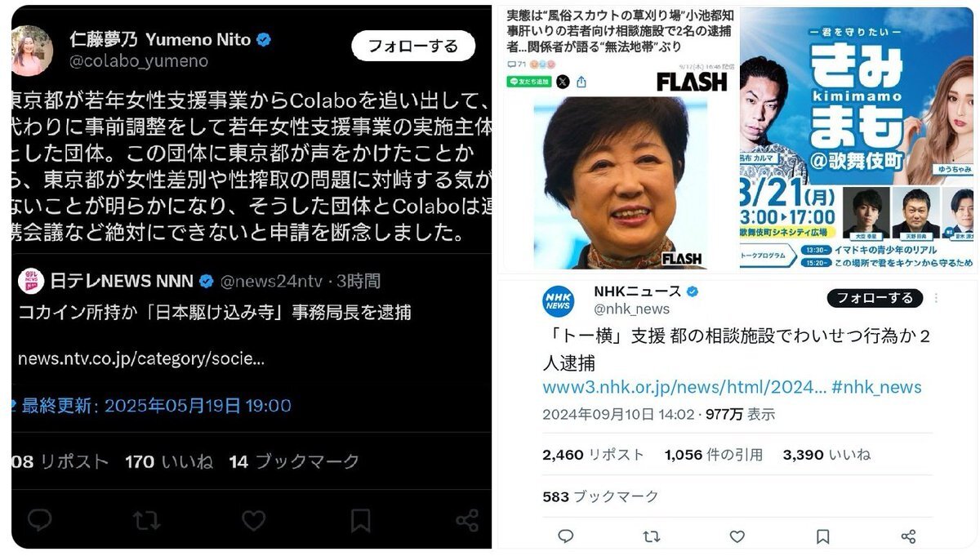Like the Yumeno Nito tweet with the heart icon
This screenshot has width=980, height=556.
(254, 520)
